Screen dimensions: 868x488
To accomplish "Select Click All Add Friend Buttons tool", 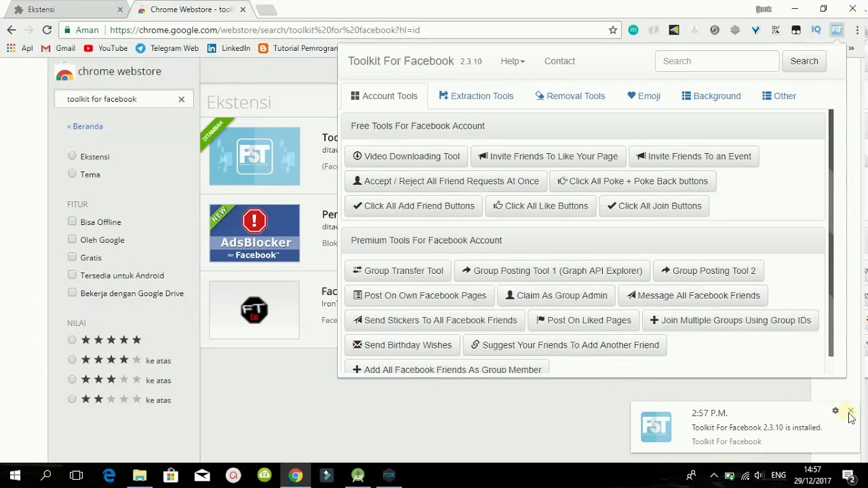I will tap(414, 206).
